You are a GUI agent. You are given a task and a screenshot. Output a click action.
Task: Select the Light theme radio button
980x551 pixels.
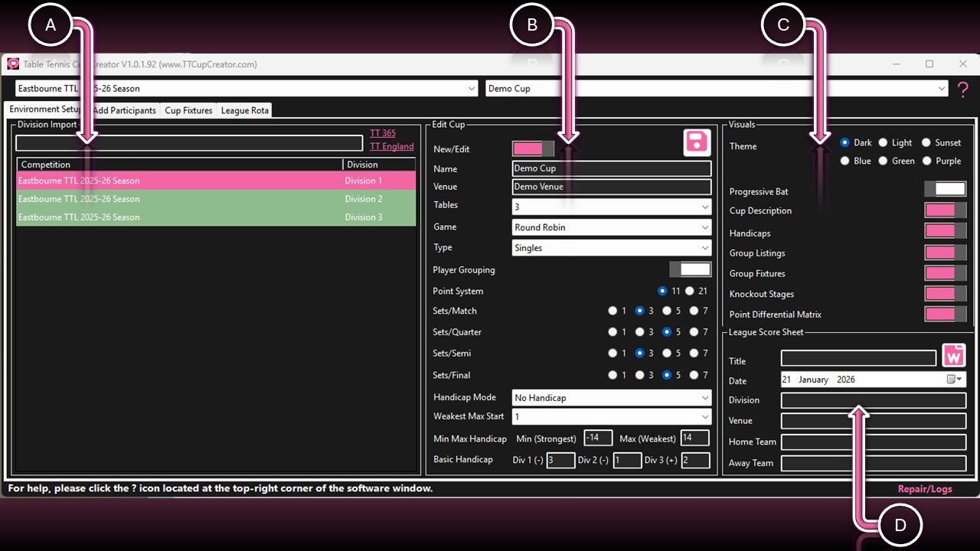[883, 142]
